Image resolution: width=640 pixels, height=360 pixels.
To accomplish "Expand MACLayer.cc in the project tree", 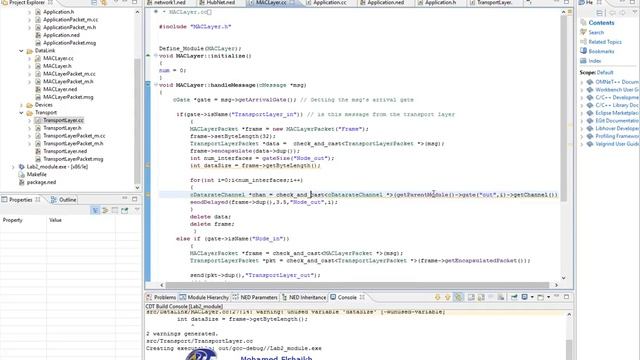I will click(29, 59).
